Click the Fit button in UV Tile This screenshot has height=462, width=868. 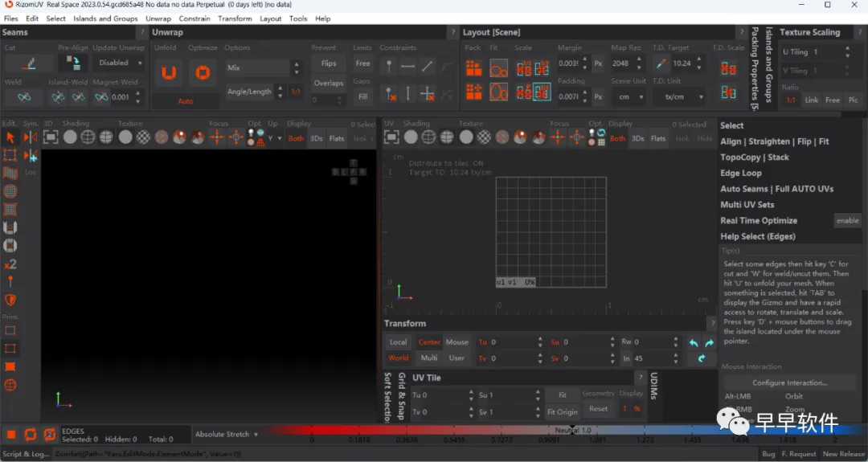(x=563, y=395)
